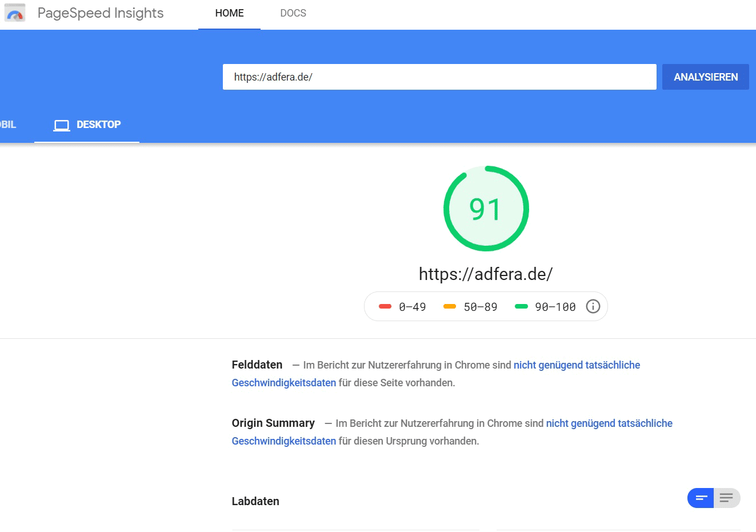Image resolution: width=756 pixels, height=532 pixels.
Task: Switch to the mobile results tab
Action: click(9, 125)
